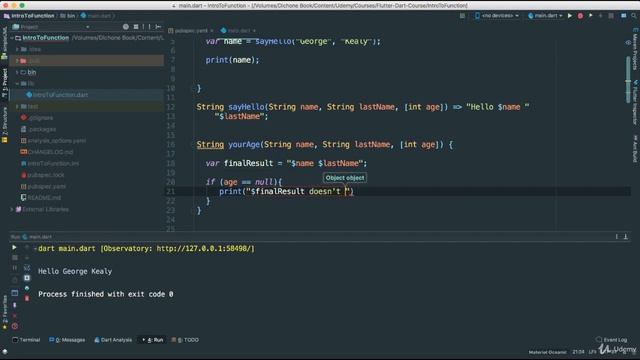Select the Run tool window tab
This screenshot has height=360, width=640.
(x=153, y=340)
